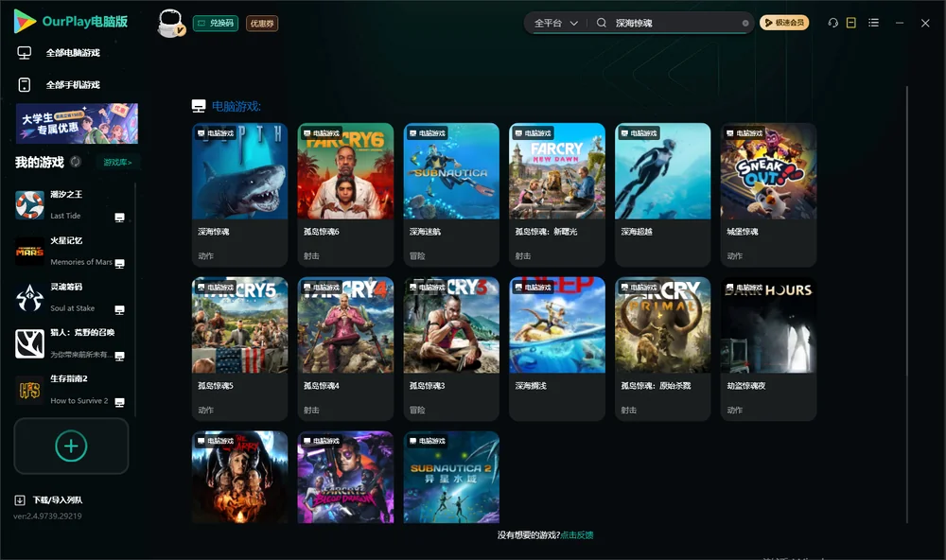
Task: Click the hunter game icon in sidebar
Action: coord(29,343)
